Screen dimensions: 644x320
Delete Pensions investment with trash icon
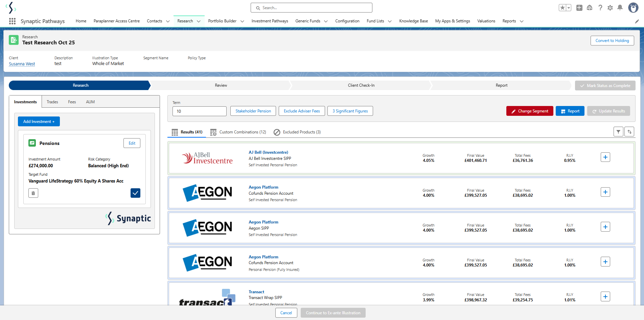tap(33, 193)
